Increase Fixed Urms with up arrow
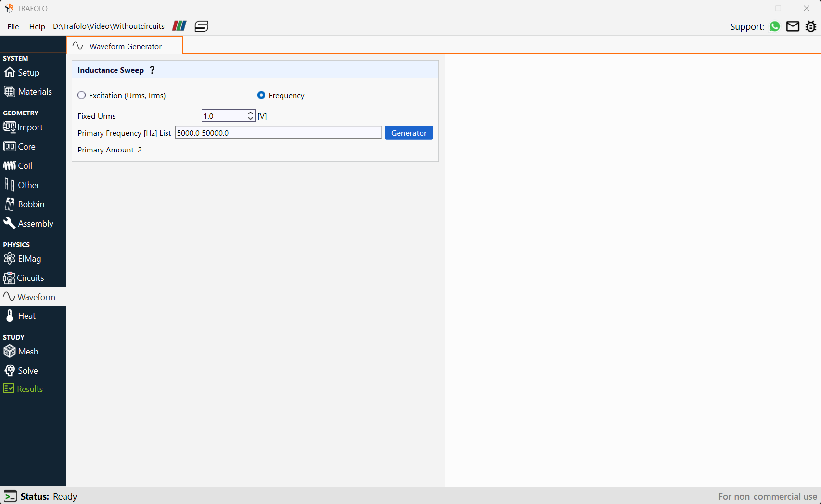 (x=250, y=113)
